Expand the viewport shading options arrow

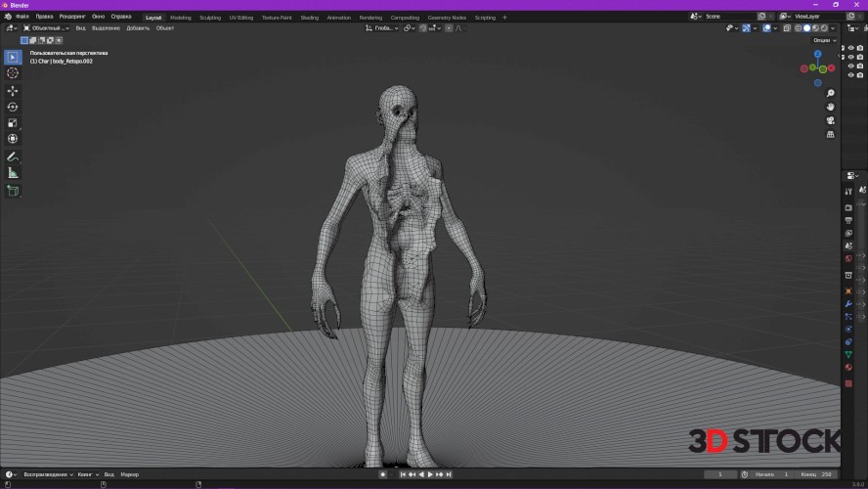point(833,28)
